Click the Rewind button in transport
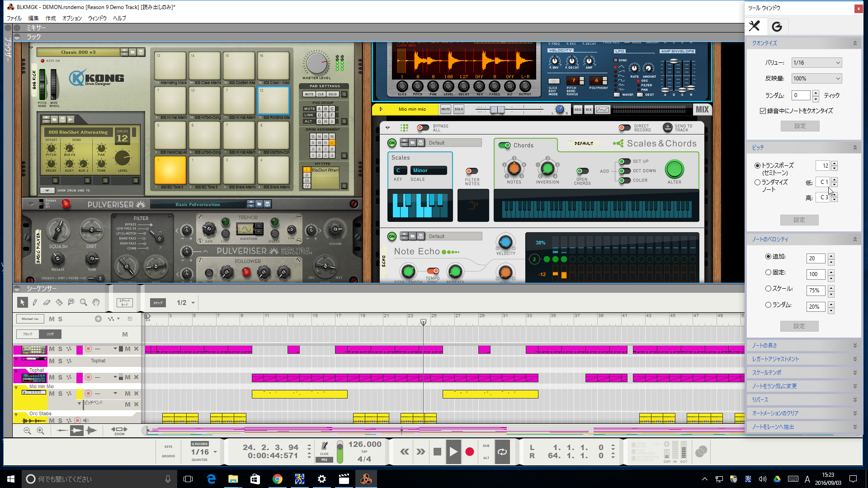This screenshot has height=488, width=868. tap(405, 451)
